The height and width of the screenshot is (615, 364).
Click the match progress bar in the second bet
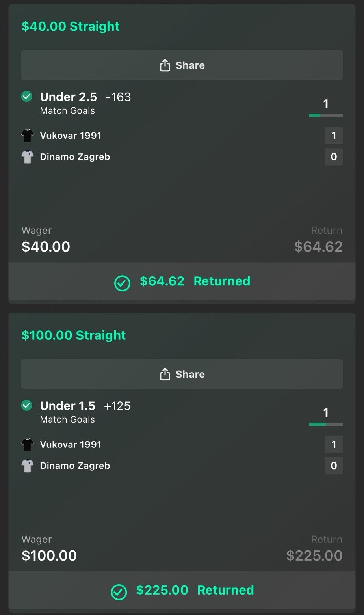(x=326, y=424)
